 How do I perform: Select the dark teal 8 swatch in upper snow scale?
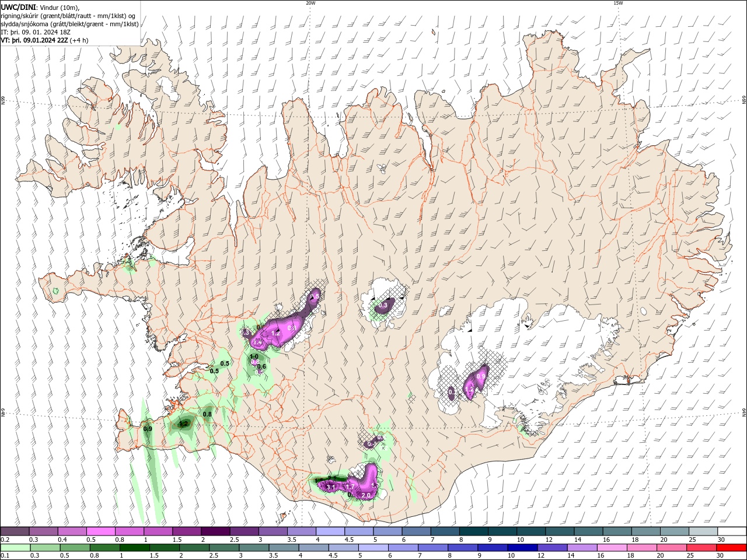click(x=473, y=531)
